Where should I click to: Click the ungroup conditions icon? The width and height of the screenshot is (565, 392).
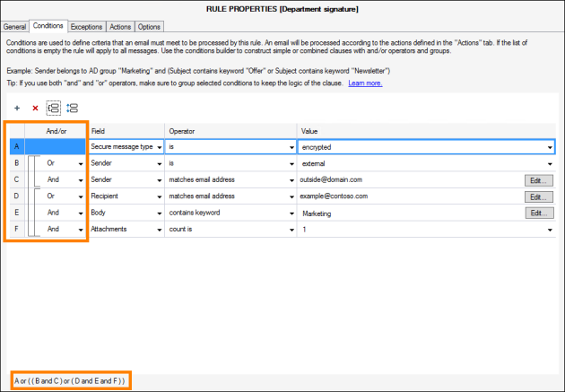72,108
